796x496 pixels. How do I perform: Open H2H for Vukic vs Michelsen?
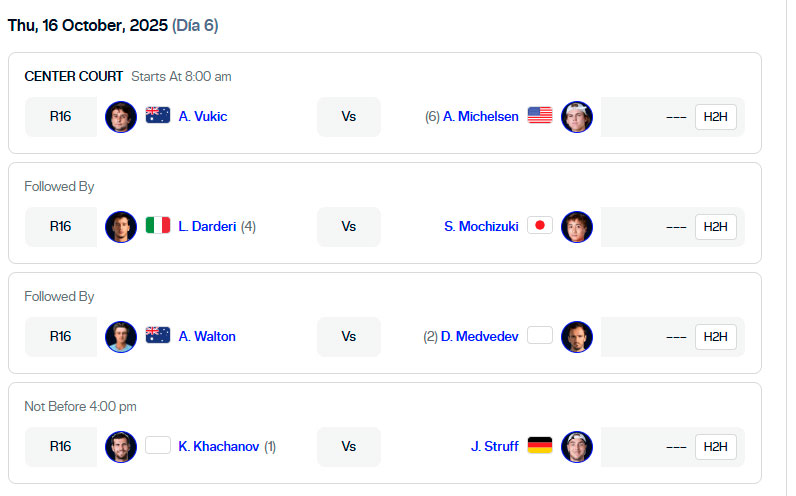pos(715,117)
